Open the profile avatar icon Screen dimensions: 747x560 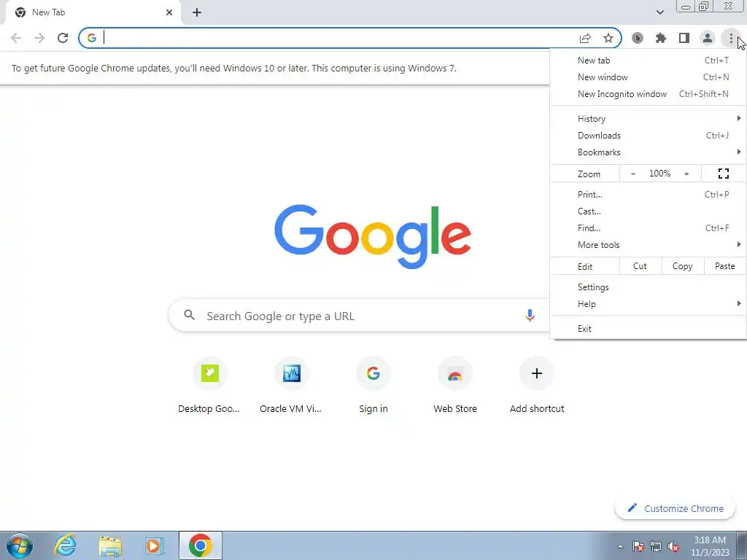(x=708, y=38)
